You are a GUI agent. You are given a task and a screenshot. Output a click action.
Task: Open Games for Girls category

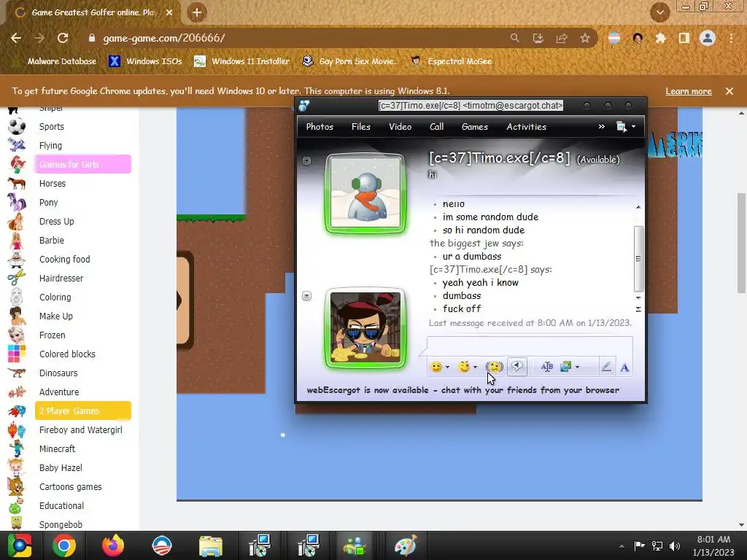coord(83,164)
